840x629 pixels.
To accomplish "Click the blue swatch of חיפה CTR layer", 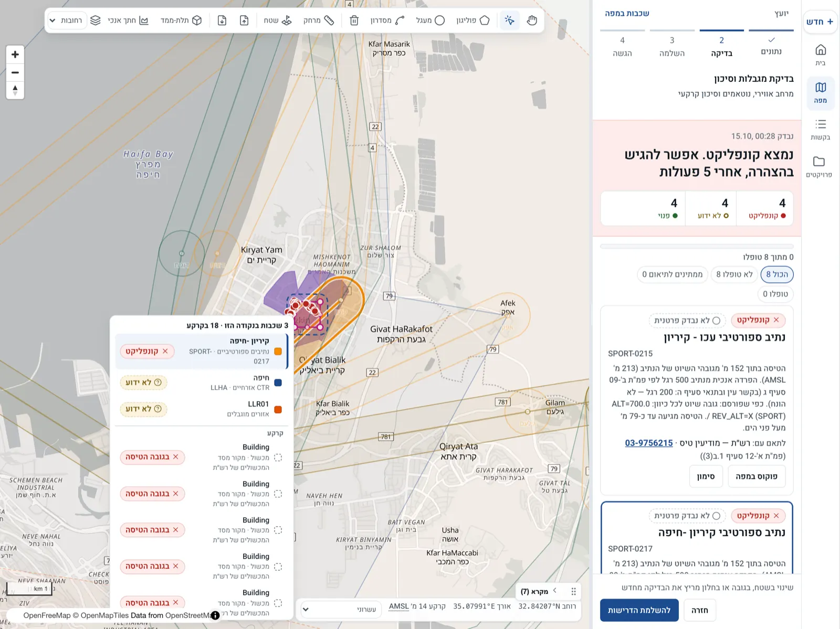I will 278,383.
